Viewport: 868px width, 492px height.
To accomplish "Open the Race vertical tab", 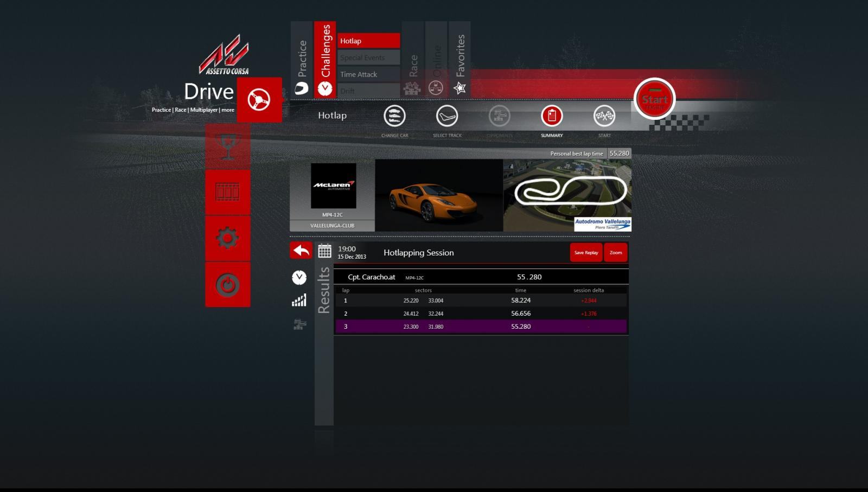I will tap(413, 60).
